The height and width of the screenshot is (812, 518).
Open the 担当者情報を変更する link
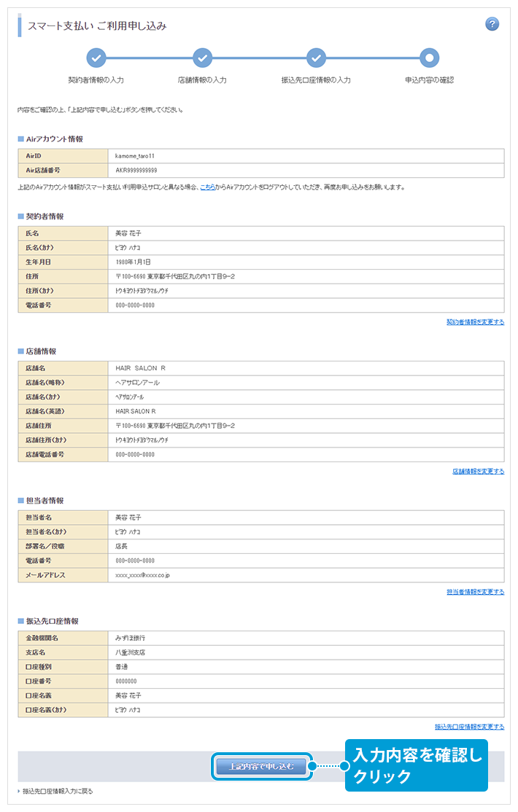(475, 592)
